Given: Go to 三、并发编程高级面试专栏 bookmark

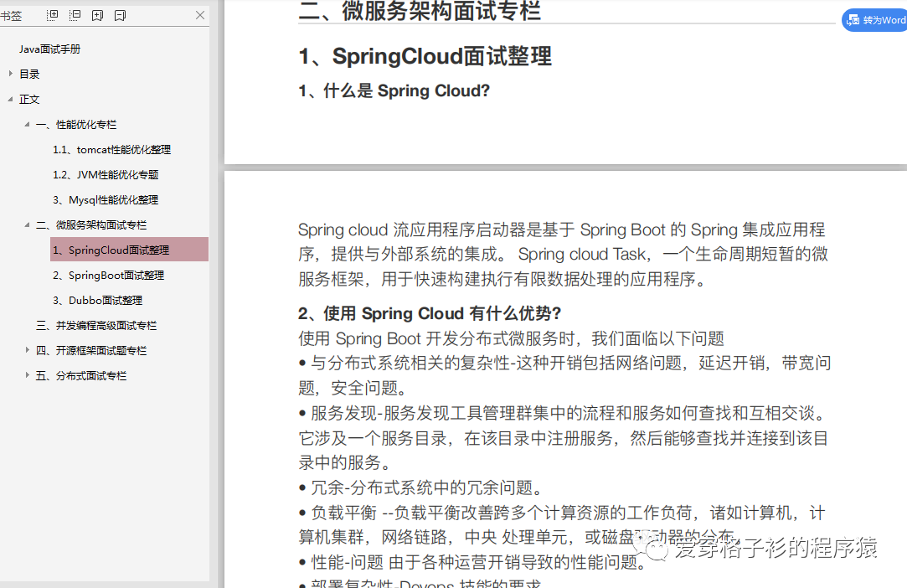Looking at the screenshot, I should point(96,325).
